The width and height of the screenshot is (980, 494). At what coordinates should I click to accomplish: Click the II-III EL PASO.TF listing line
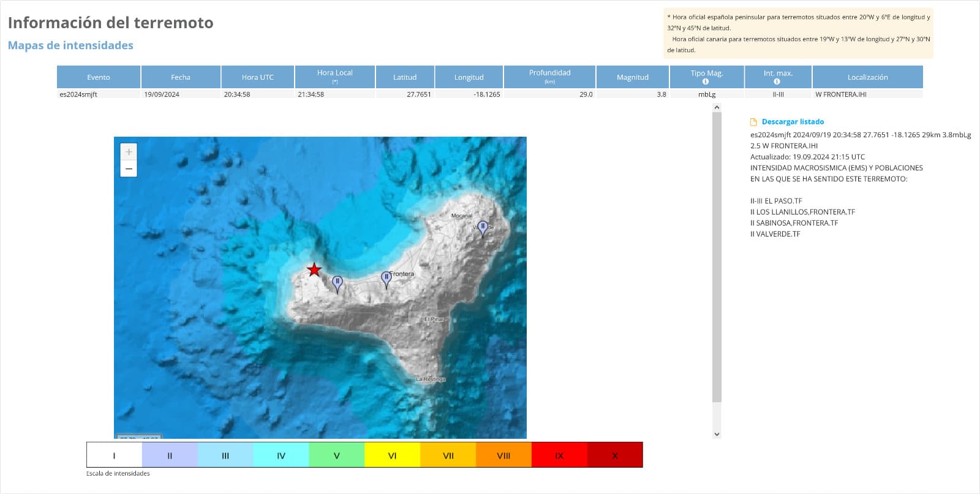[776, 201]
